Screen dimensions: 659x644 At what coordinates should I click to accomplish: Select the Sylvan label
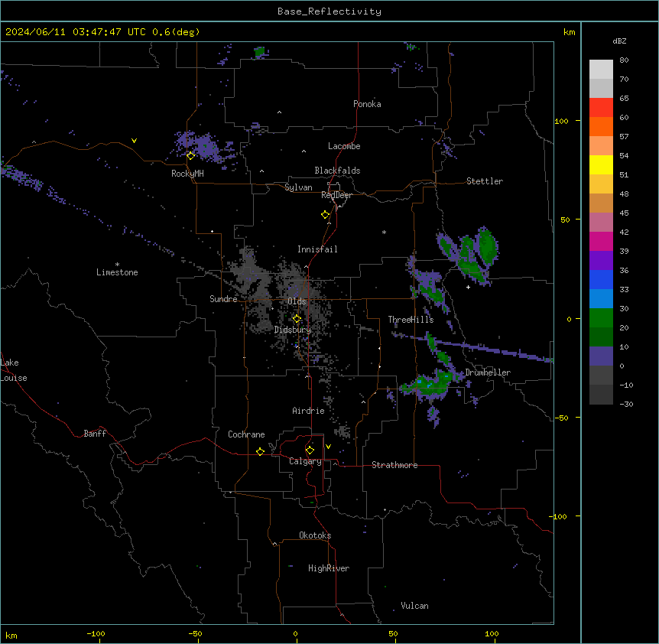click(x=298, y=187)
